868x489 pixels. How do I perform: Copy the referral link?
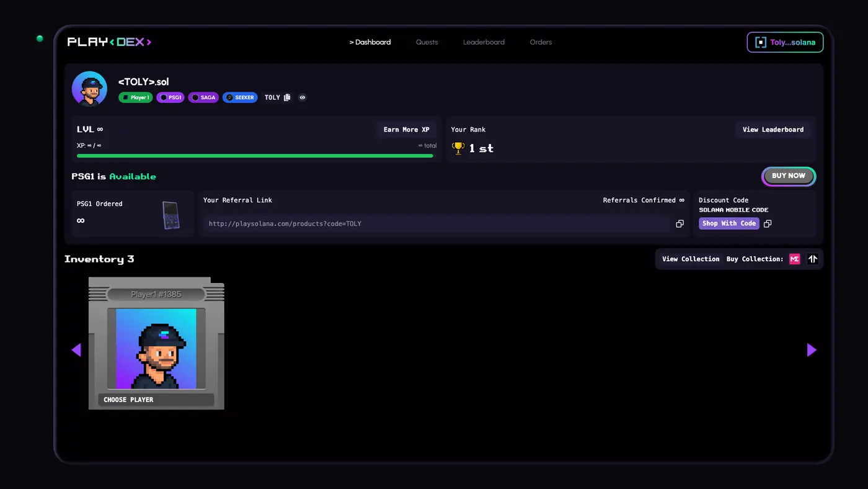[680, 223]
